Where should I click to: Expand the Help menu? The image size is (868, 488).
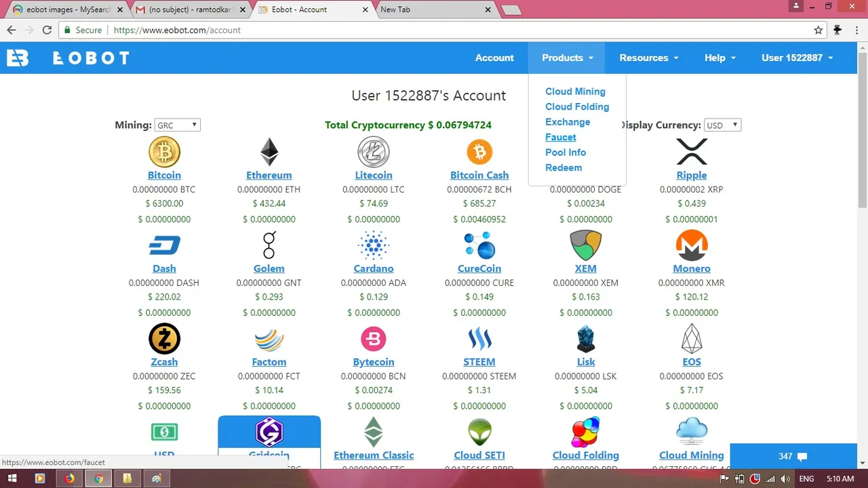[x=720, y=58]
